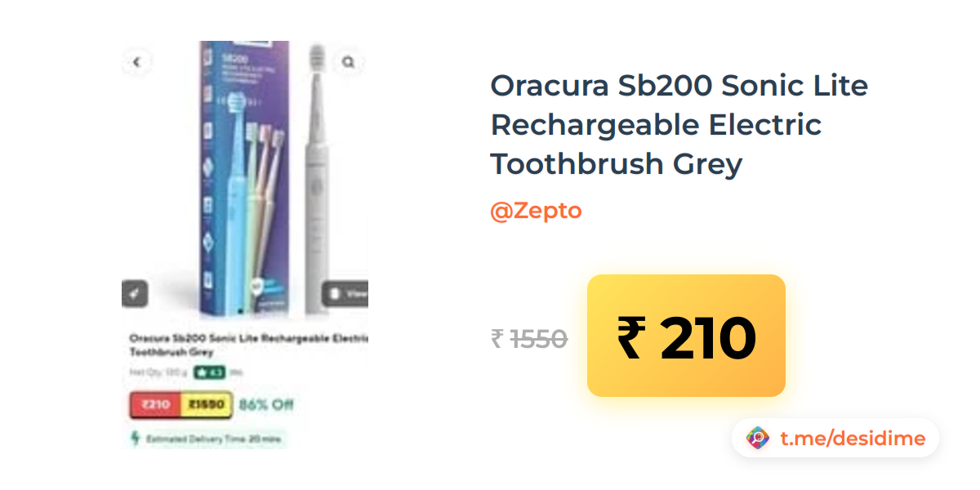Open the View button on product image
This screenshot has height=490, width=980.
click(x=345, y=293)
